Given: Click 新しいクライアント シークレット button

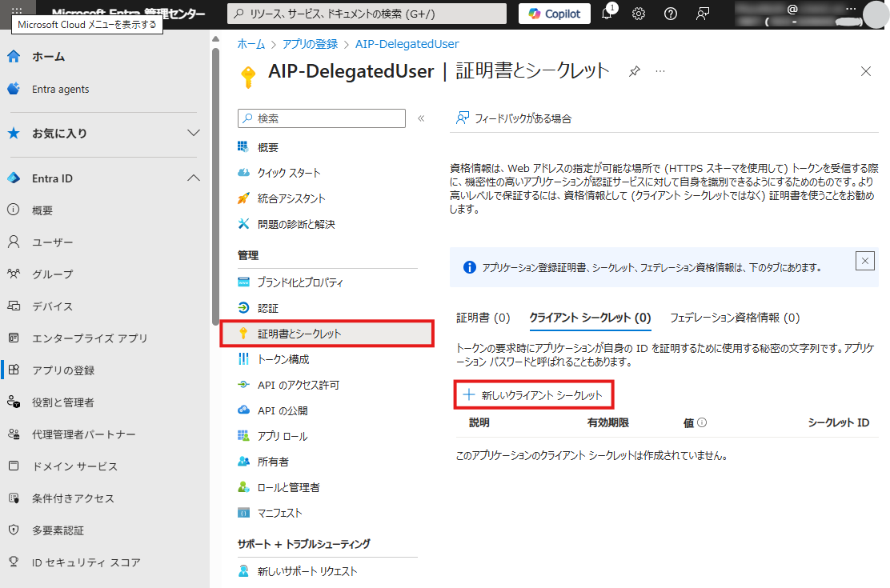Looking at the screenshot, I should tap(534, 395).
